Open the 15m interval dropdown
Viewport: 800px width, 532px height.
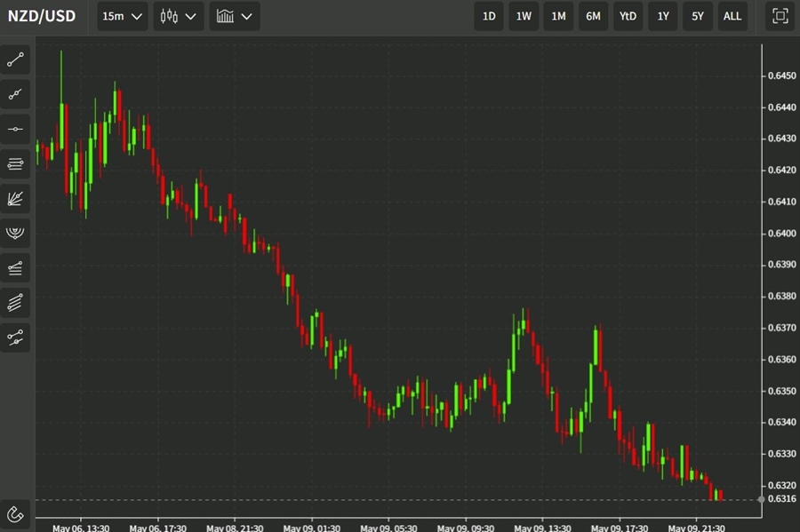click(122, 16)
